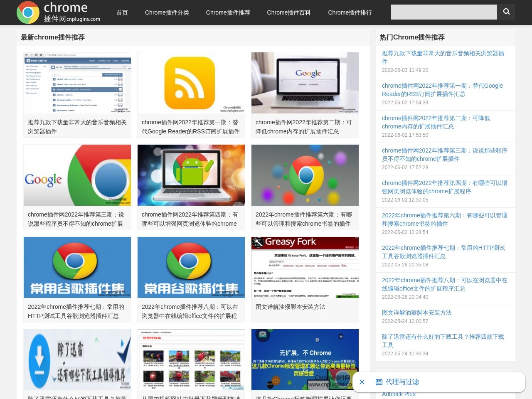This screenshot has width=532, height=399.
Task: Click date text 2022-05-26 20:35:08
Action: pos(405,265)
